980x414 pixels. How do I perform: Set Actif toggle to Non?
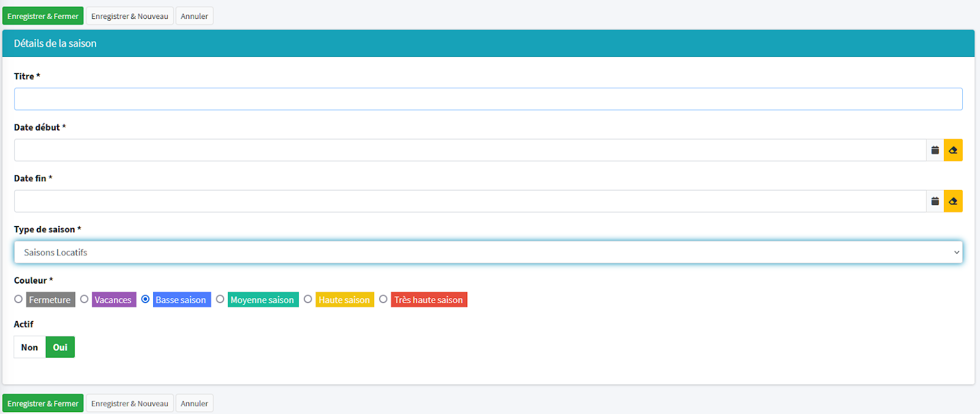click(29, 347)
